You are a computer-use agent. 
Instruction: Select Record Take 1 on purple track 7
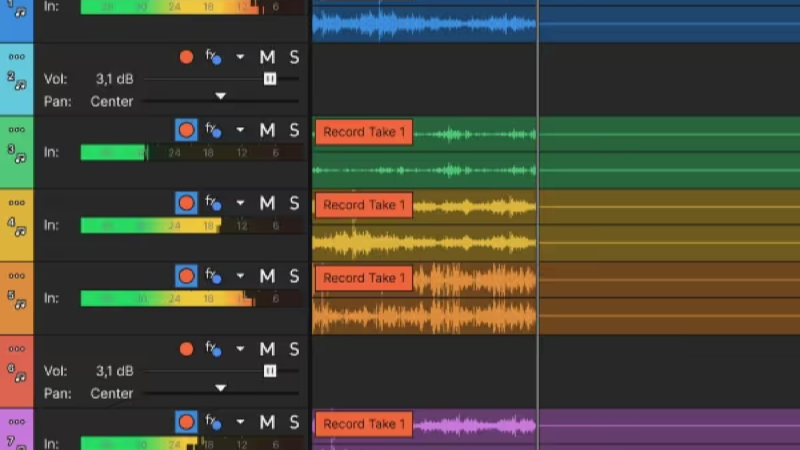(364, 424)
